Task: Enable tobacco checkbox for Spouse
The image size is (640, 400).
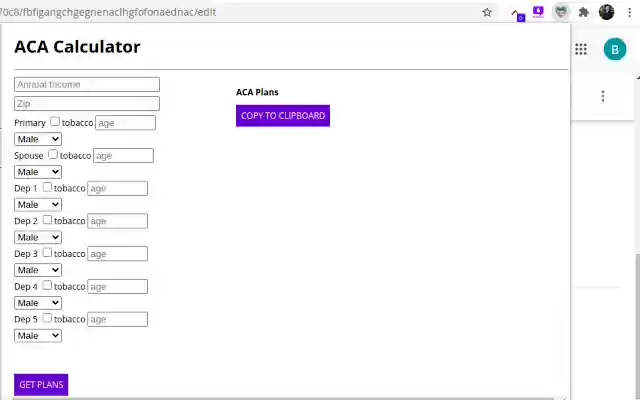Action: coord(53,154)
